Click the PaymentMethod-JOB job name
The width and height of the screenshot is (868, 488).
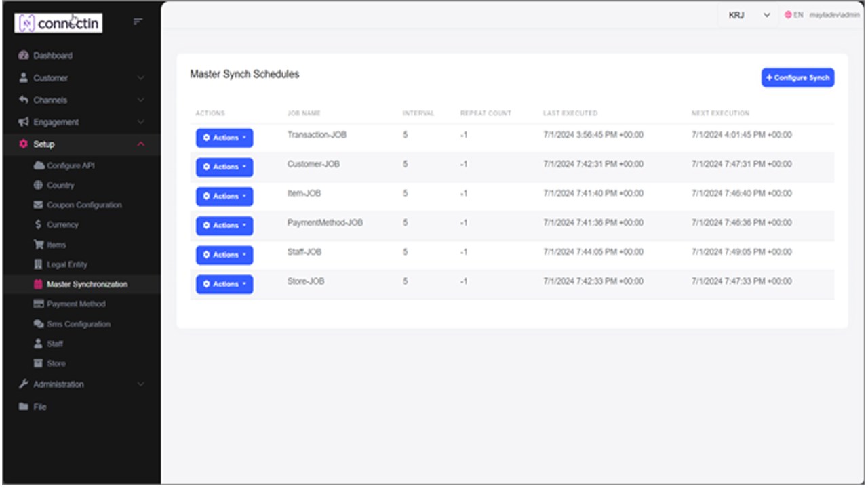click(325, 222)
